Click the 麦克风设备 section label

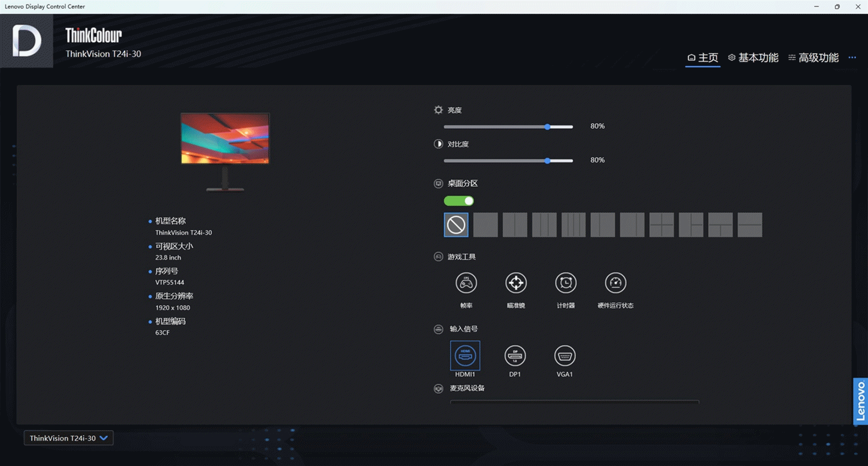(468, 388)
